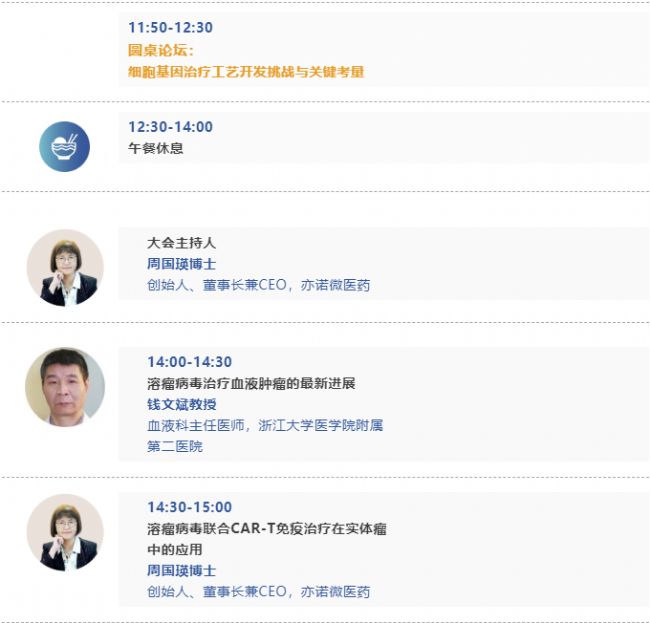The image size is (650, 623).
Task: Click the lunch bowl and chopsticks icon
Action: point(64,146)
